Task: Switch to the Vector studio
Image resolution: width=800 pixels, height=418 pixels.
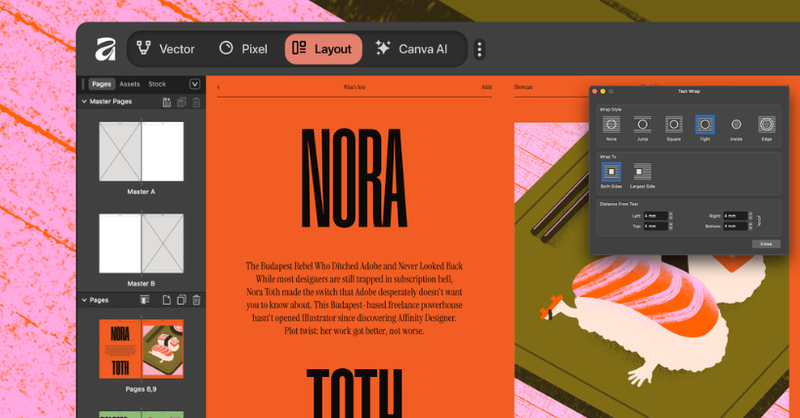Action: coord(166,48)
